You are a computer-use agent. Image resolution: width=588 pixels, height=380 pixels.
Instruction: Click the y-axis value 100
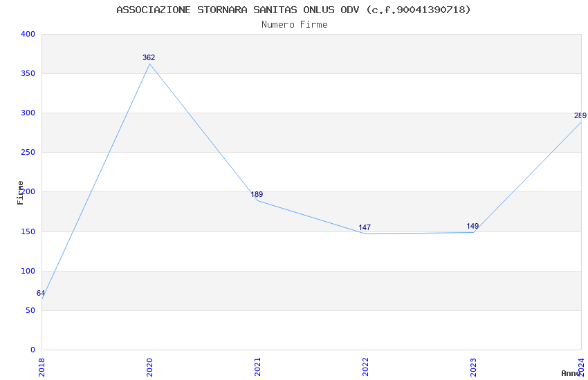click(28, 271)
